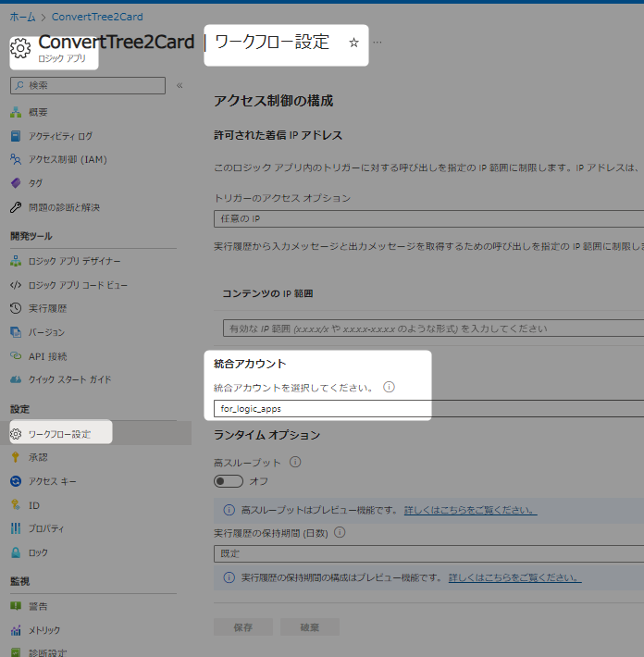The width and height of the screenshot is (644, 657).
Task: Click the 問題の診断と解決 wrench icon
Action: tap(16, 207)
